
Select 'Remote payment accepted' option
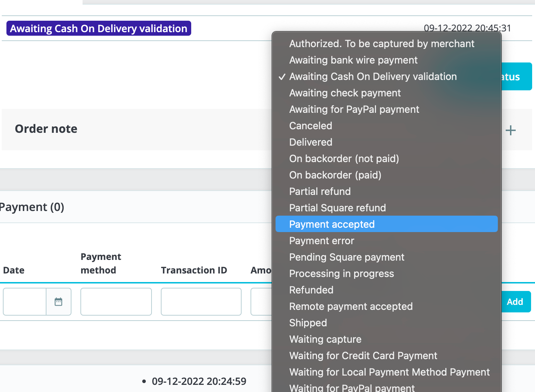click(x=351, y=306)
